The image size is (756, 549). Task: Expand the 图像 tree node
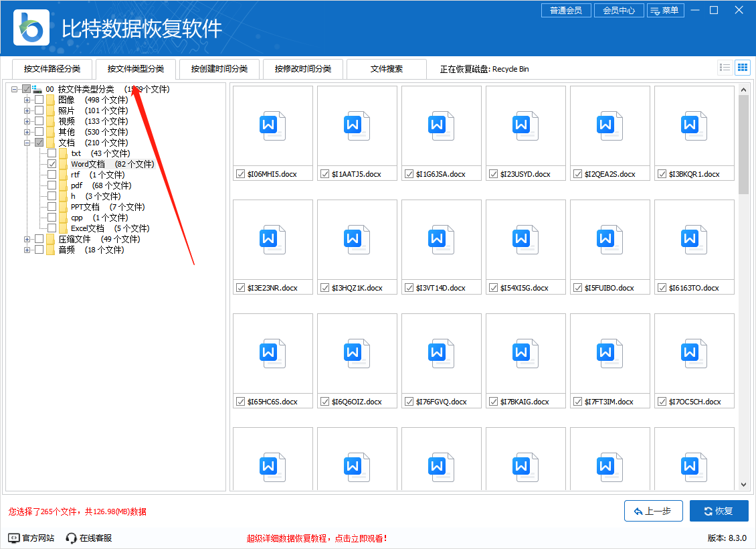coord(27,100)
